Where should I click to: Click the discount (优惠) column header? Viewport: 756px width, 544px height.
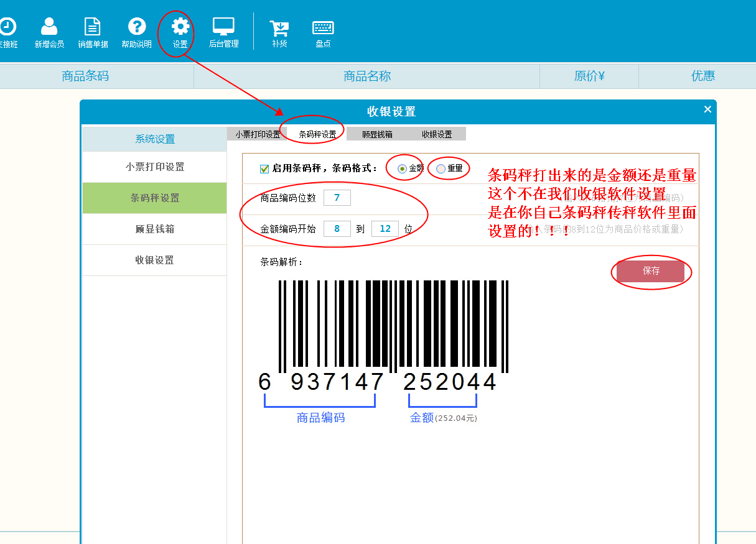703,76
